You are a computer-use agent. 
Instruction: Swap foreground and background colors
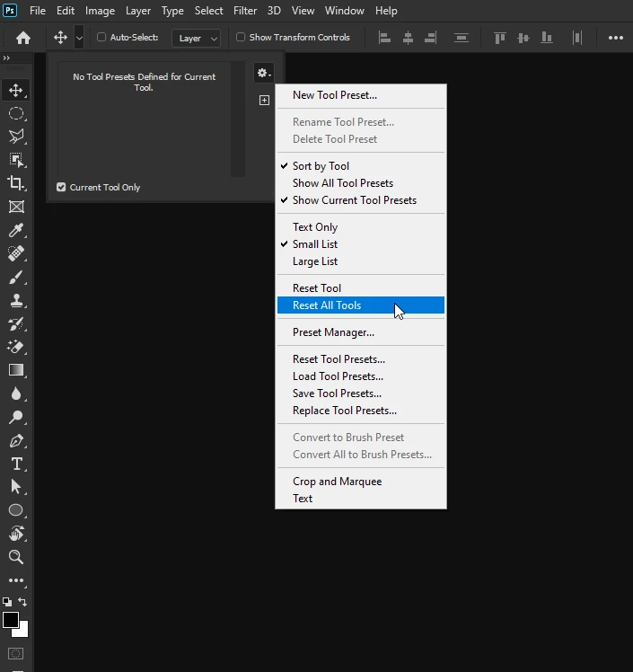click(x=22, y=602)
